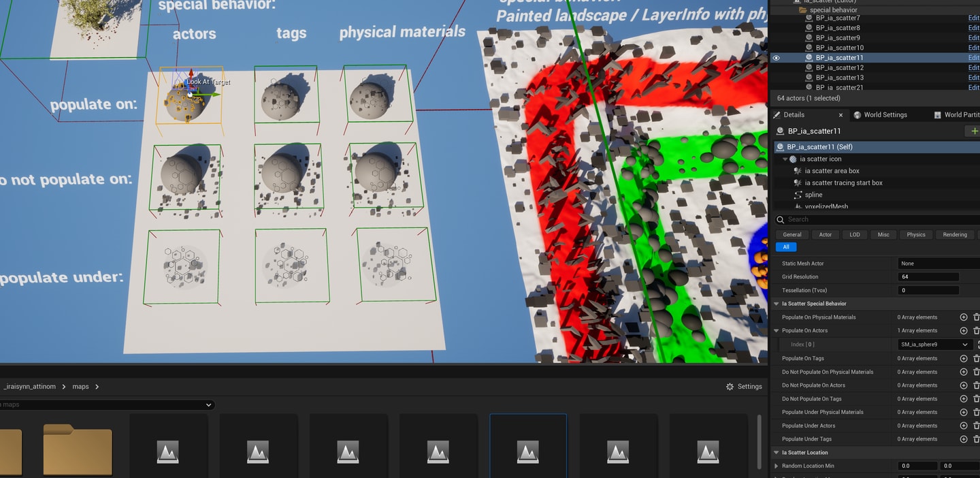This screenshot has height=478, width=980.
Task: Click the Details search magnifier icon
Action: tap(781, 219)
